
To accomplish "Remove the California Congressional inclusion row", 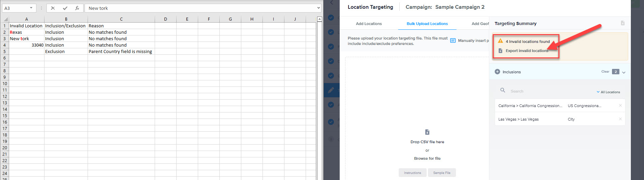I will coord(620,105).
